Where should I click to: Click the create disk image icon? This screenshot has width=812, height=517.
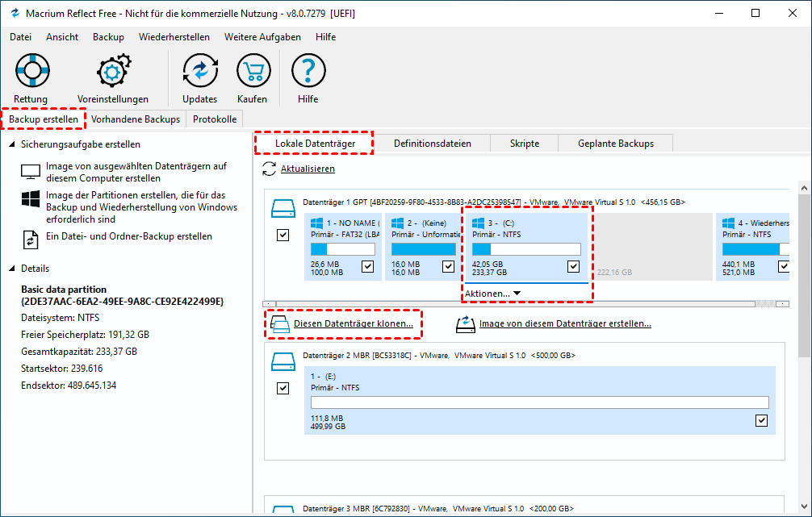pyautogui.click(x=466, y=324)
